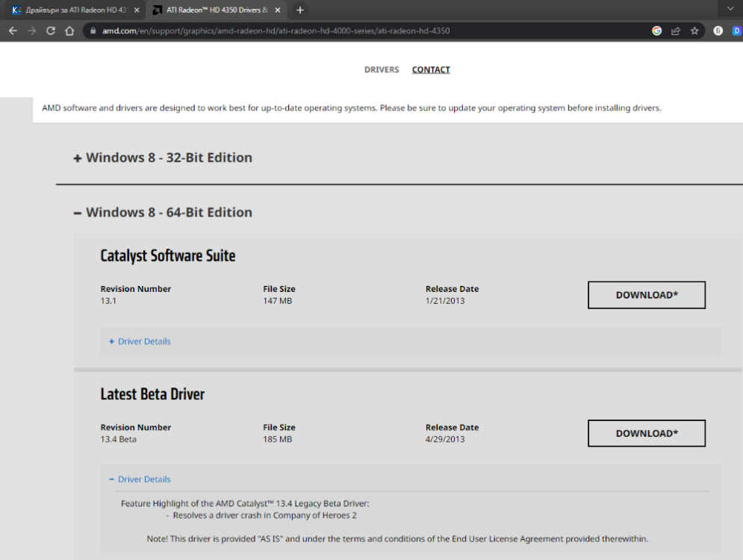Go to the DRIVERS section
The width and height of the screenshot is (743, 560).
tap(382, 69)
